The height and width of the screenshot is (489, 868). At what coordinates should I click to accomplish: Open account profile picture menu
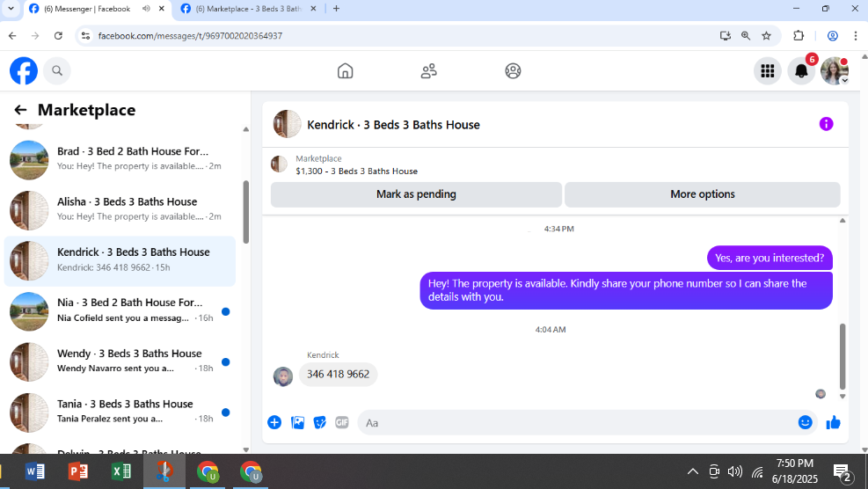[835, 71]
